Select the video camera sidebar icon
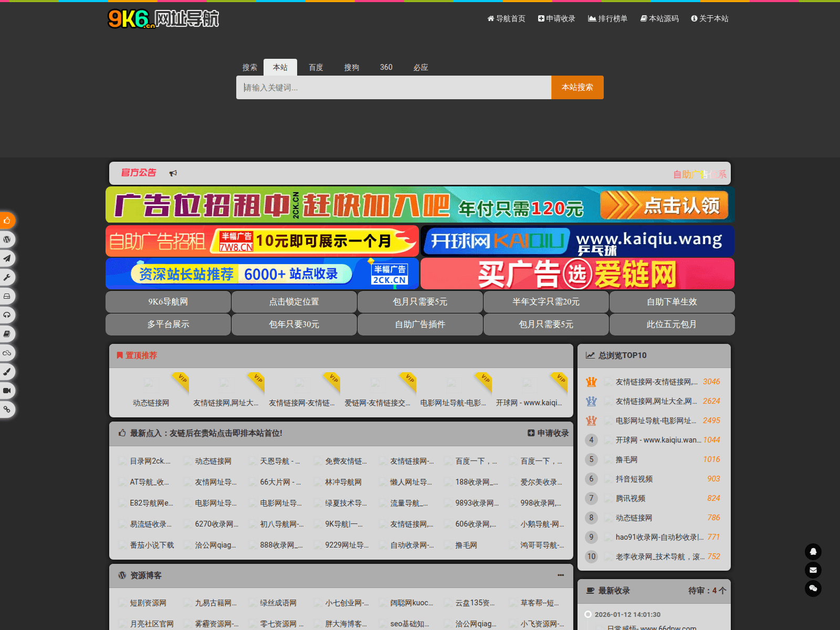 7,391
